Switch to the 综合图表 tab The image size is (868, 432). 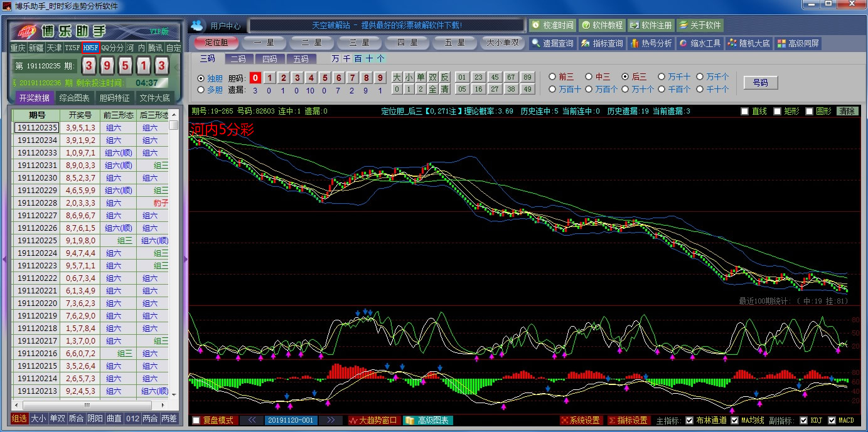coord(74,98)
